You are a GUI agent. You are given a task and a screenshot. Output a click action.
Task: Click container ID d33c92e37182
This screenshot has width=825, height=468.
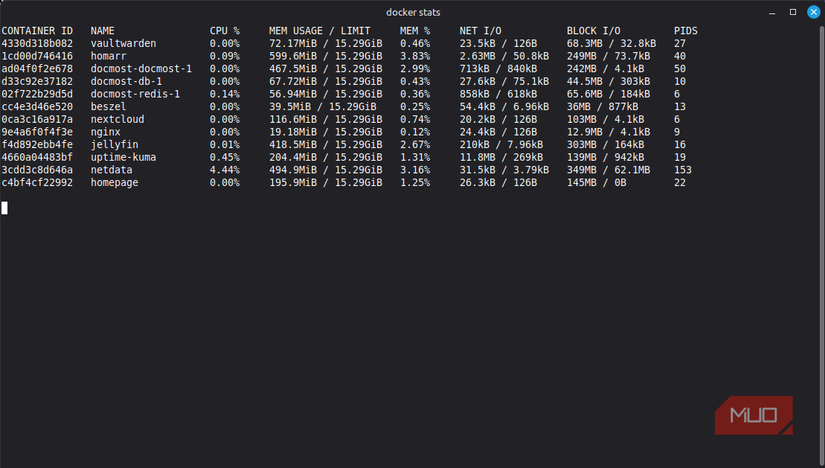[37, 81]
